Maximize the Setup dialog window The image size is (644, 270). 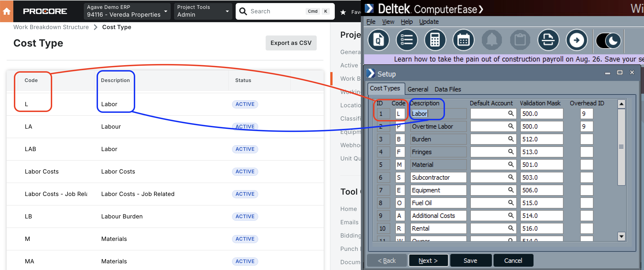[620, 73]
